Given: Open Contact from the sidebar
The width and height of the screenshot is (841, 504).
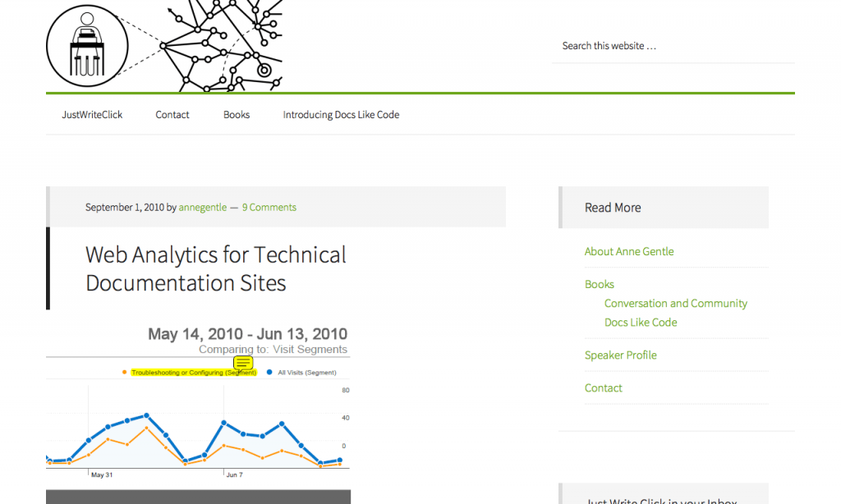Looking at the screenshot, I should 603,387.
